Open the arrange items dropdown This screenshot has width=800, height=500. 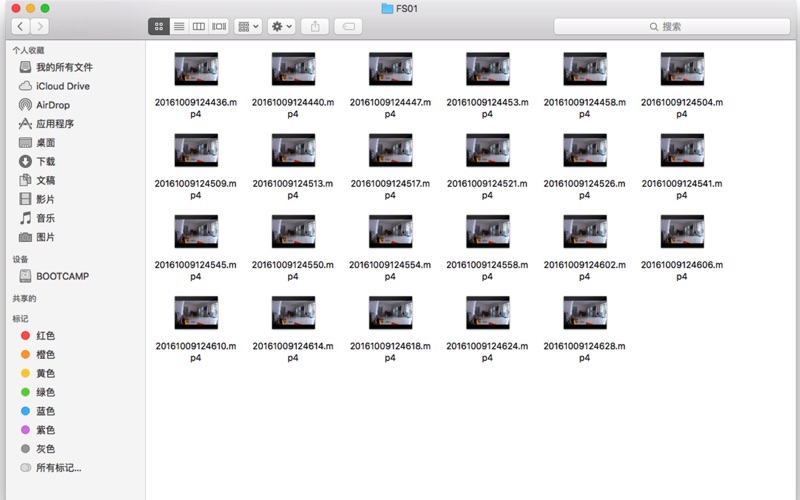pos(248,26)
